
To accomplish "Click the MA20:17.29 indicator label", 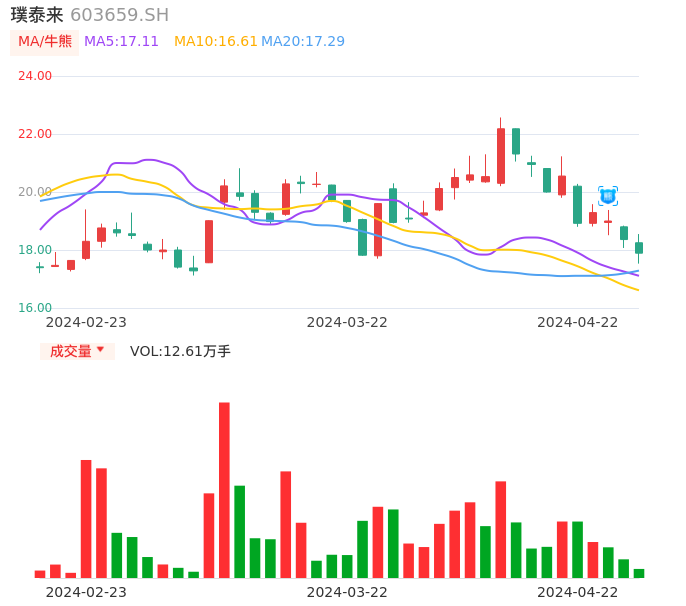I will (x=303, y=42).
